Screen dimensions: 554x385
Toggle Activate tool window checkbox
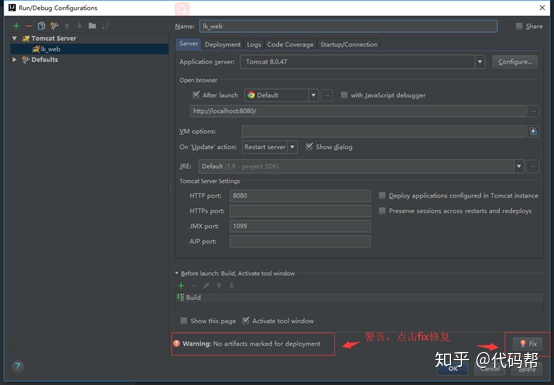click(246, 320)
